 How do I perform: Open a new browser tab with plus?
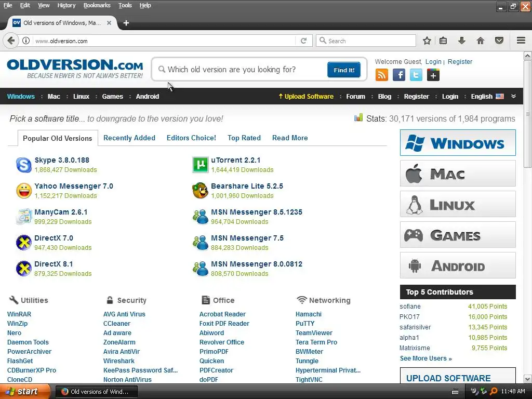(126, 23)
